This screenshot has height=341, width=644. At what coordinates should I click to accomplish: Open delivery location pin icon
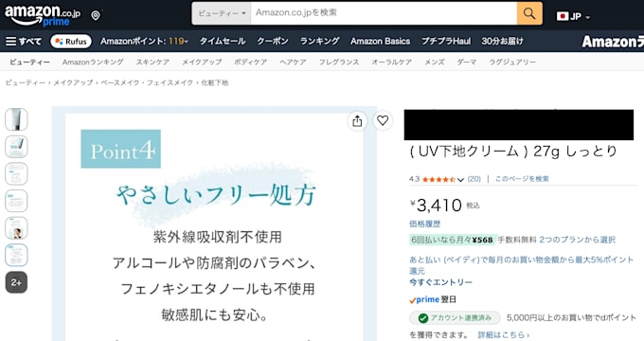(x=96, y=15)
